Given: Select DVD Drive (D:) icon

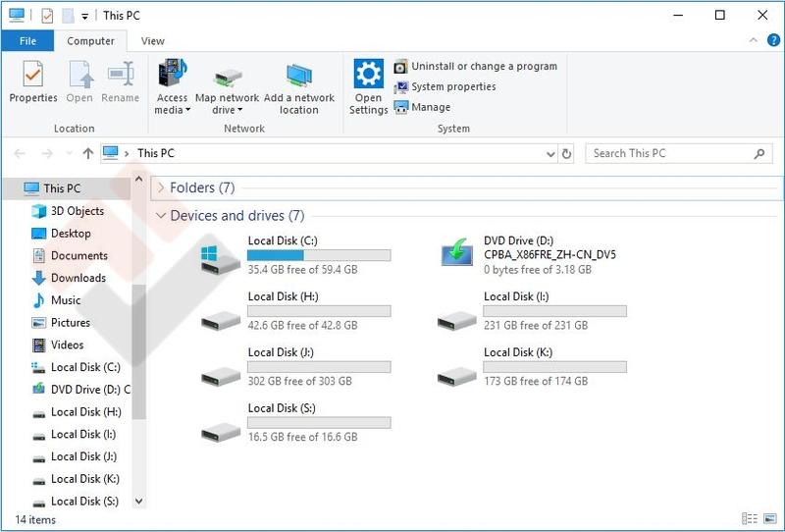Looking at the screenshot, I should 456,255.
